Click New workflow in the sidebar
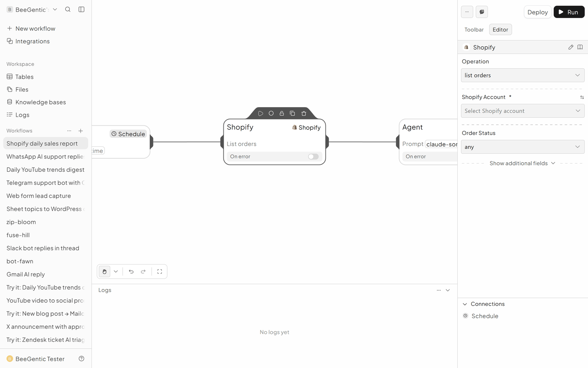 point(46,29)
